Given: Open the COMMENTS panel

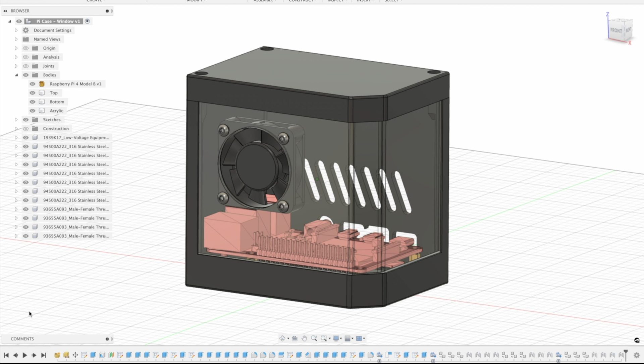Looking at the screenshot, I should click(22, 339).
